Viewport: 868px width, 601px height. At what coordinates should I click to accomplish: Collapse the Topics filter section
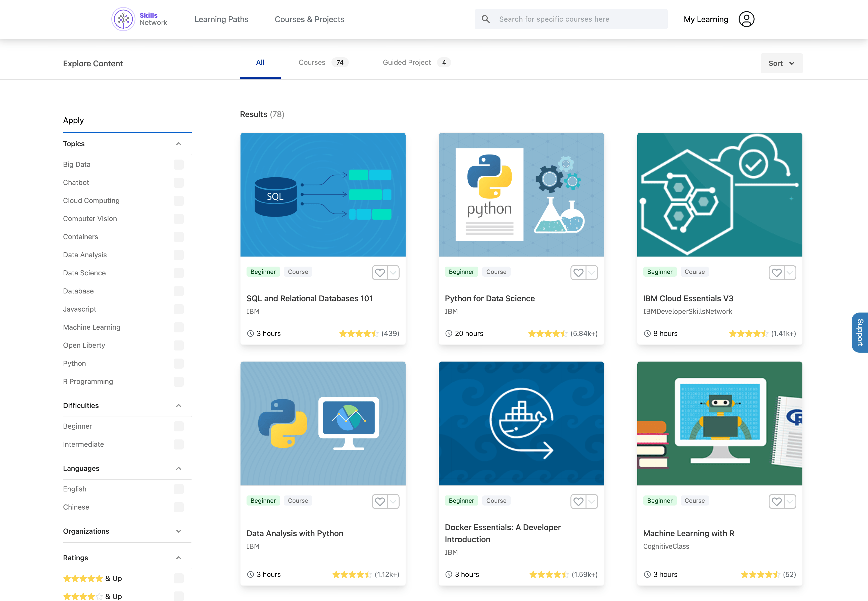click(178, 143)
